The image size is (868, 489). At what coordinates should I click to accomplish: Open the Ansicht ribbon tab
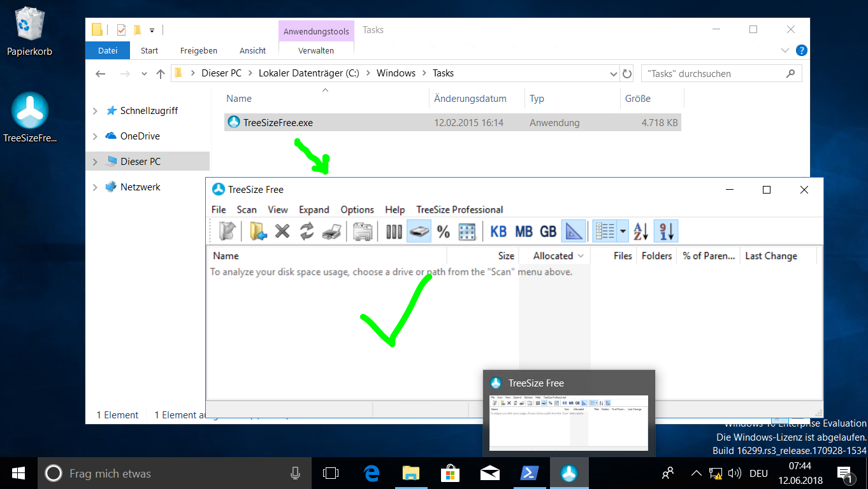pyautogui.click(x=253, y=50)
